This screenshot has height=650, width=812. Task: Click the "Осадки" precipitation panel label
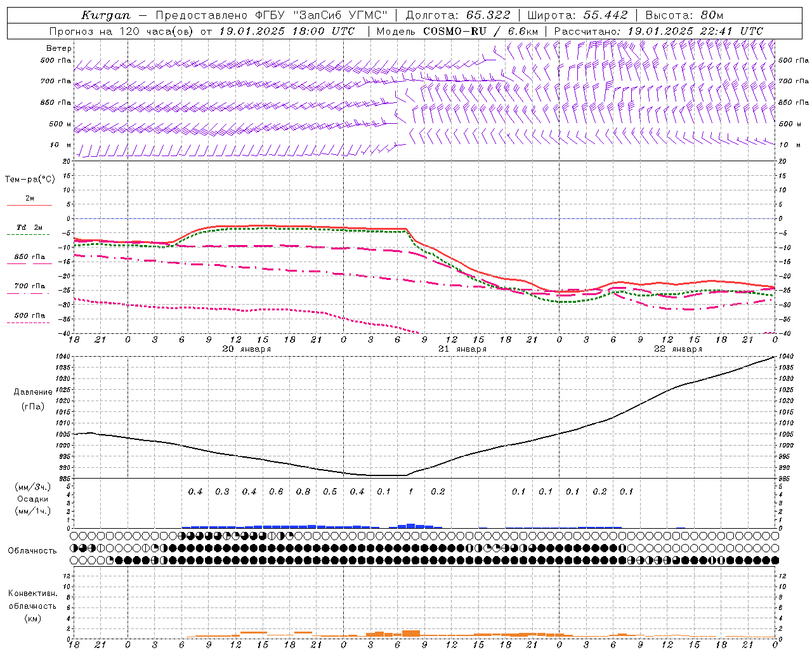[33, 499]
